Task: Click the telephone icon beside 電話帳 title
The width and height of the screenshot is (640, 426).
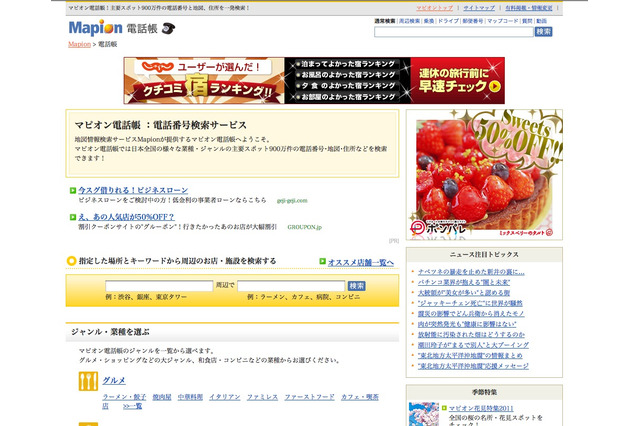Action: [x=168, y=28]
